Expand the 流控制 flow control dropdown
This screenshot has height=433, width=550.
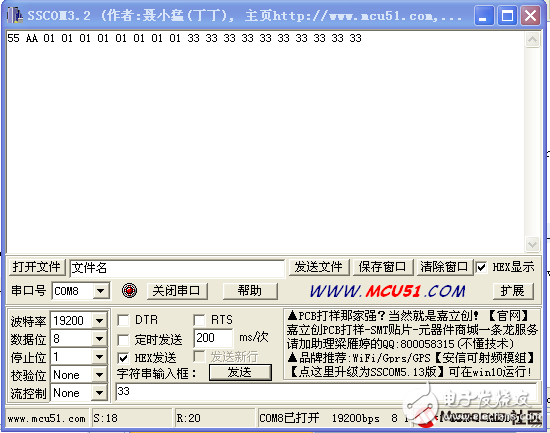pos(99,393)
